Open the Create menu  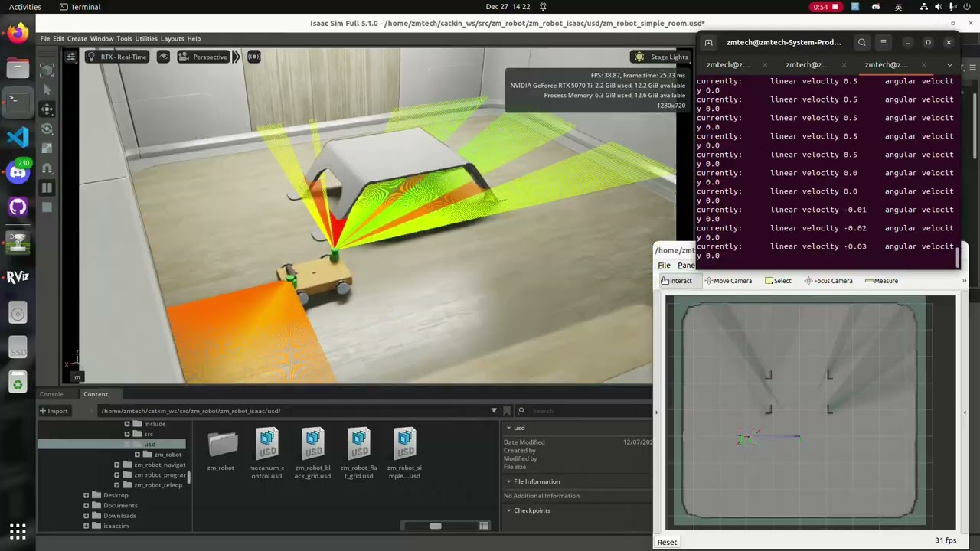coord(77,38)
